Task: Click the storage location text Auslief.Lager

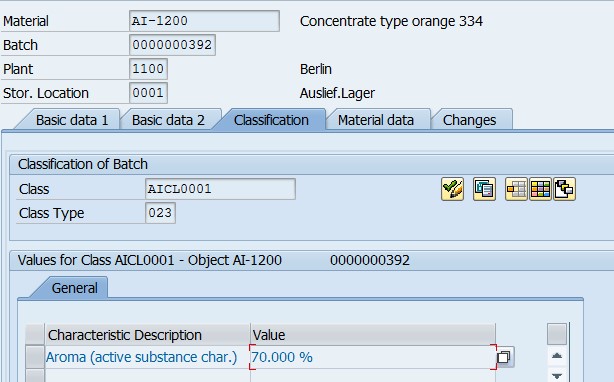Action: point(337,93)
